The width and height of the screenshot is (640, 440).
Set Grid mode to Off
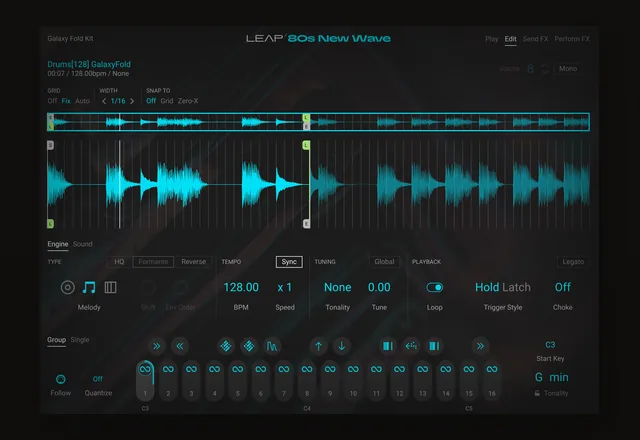[x=52, y=101]
